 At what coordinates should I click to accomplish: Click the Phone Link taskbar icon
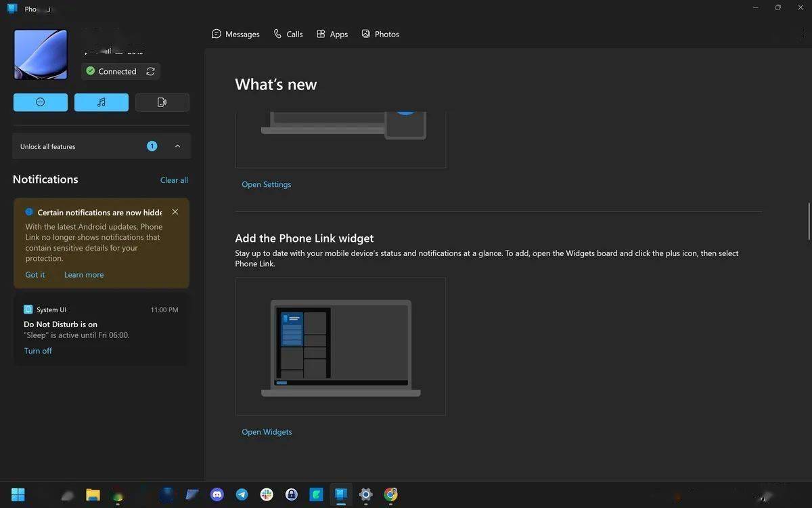tap(341, 494)
